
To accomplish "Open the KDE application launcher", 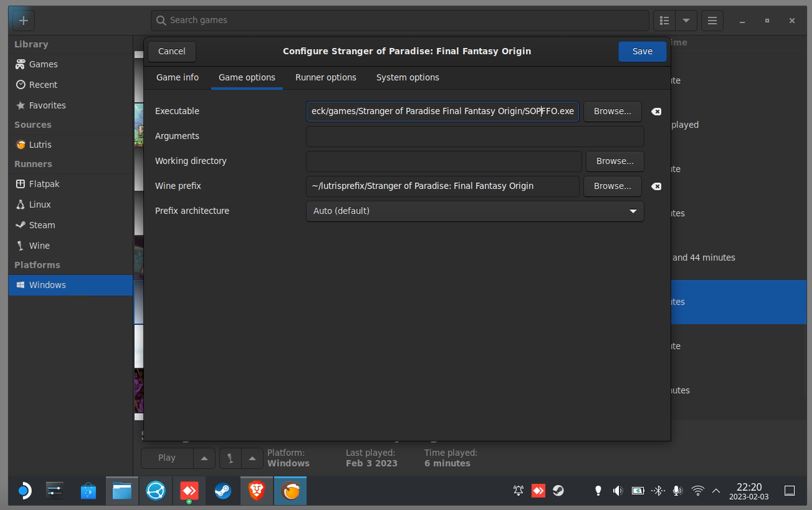I will tap(24, 491).
